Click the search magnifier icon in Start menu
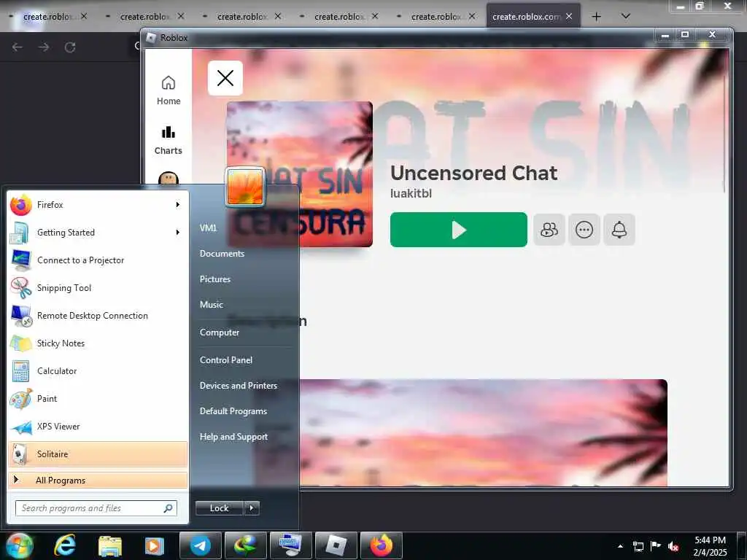The height and width of the screenshot is (560, 747). [x=169, y=508]
